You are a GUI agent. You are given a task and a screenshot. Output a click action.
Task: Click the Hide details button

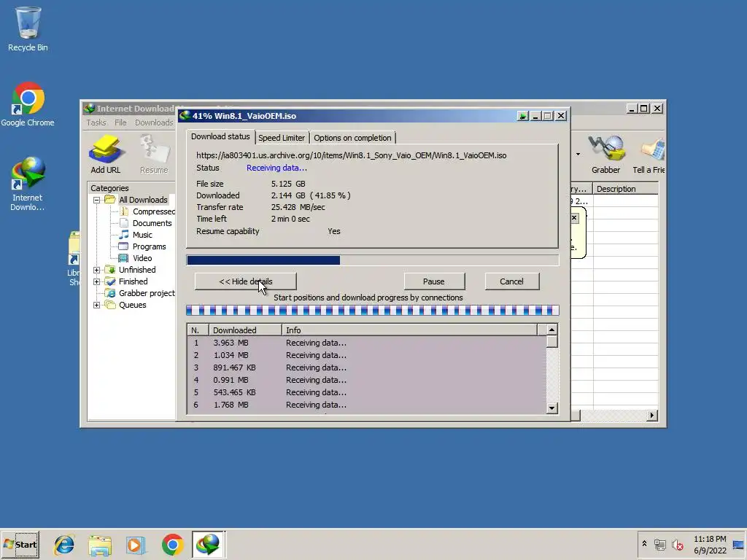tap(245, 281)
